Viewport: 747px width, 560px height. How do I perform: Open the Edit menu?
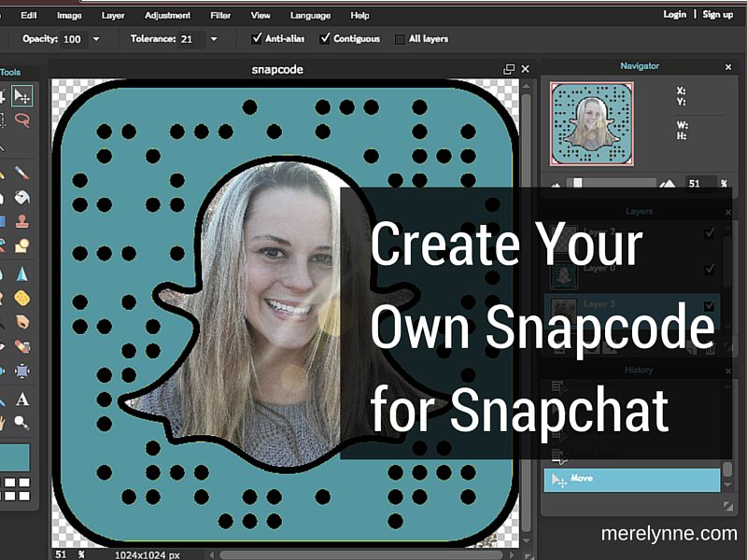(29, 15)
